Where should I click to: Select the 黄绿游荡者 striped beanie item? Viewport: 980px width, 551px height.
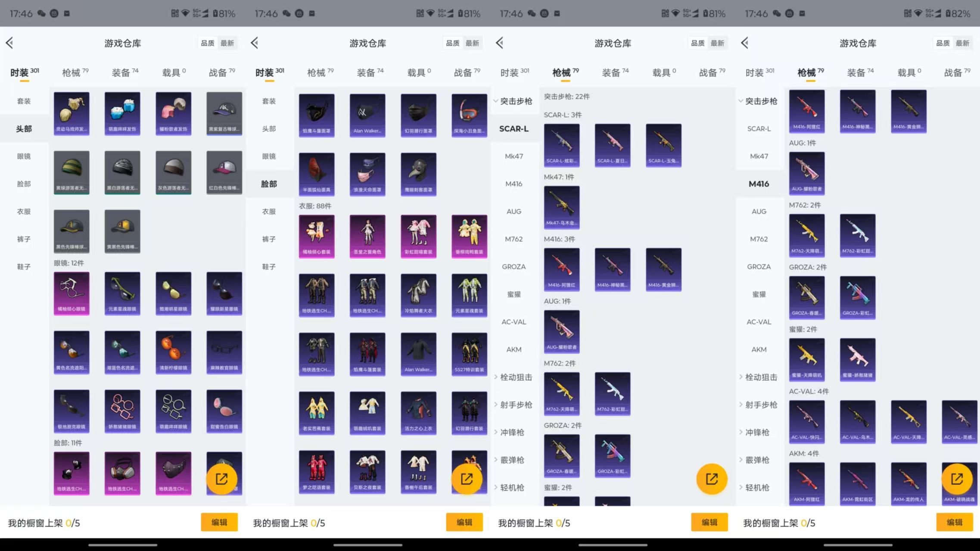point(72,172)
